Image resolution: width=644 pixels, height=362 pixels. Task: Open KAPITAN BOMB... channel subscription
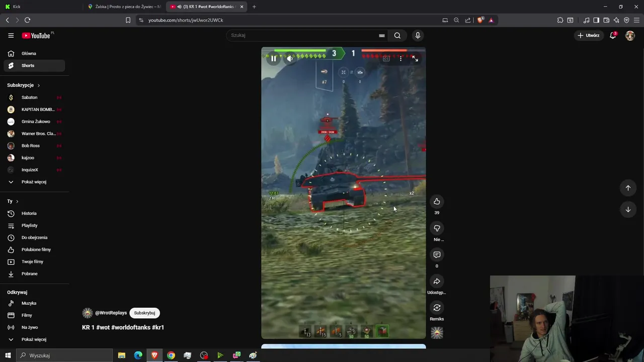coord(34,110)
